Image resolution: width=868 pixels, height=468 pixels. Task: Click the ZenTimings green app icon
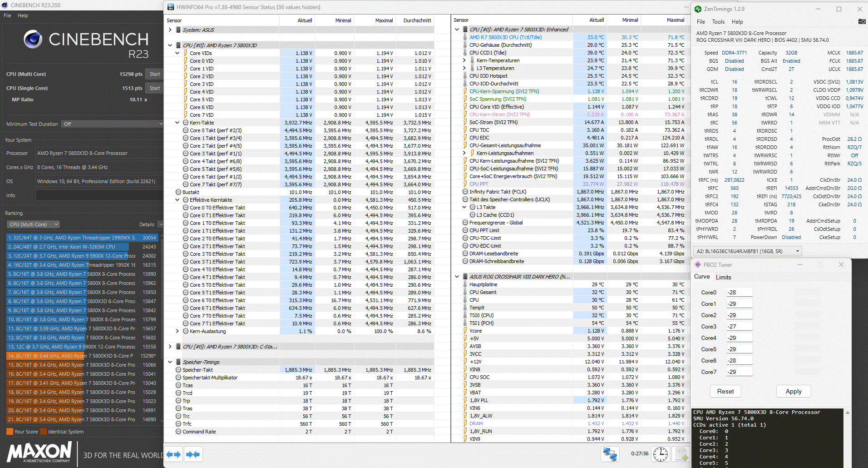tap(698, 9)
